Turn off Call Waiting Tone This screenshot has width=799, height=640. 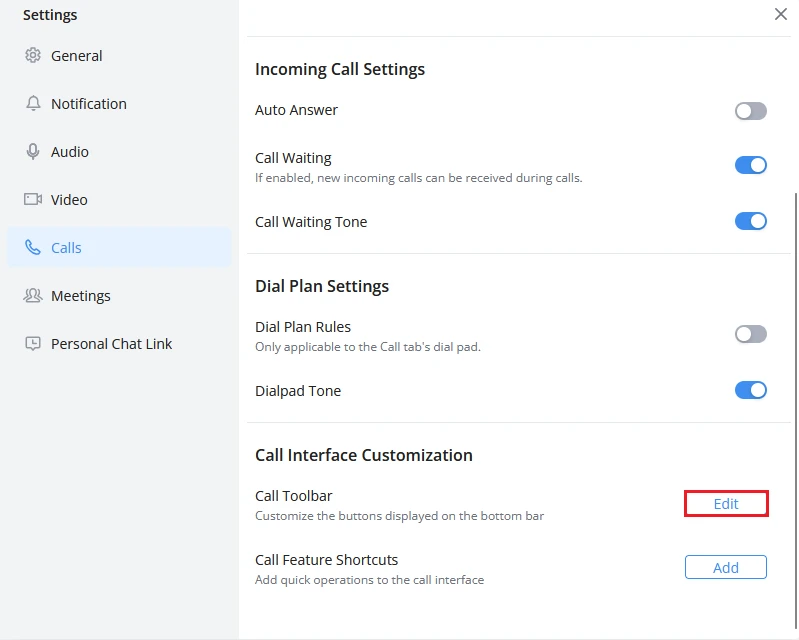pyautogui.click(x=751, y=221)
